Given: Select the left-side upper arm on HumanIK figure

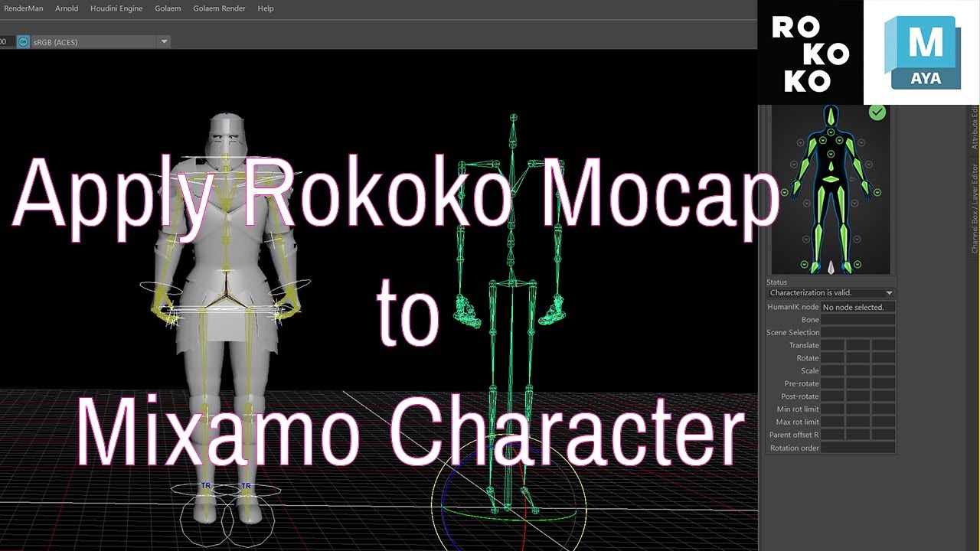Looking at the screenshot, I should pos(812,146).
